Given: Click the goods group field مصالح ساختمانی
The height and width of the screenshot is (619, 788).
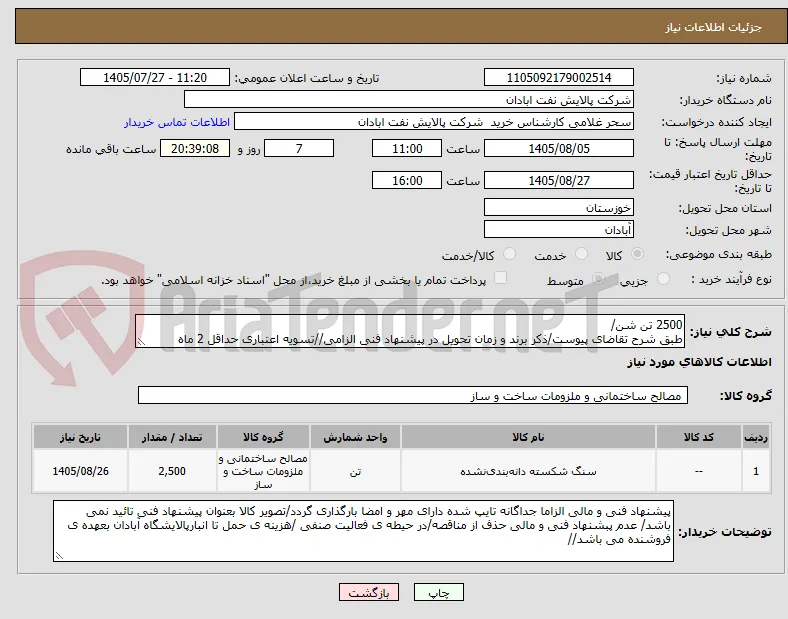Looking at the screenshot, I should point(413,396).
